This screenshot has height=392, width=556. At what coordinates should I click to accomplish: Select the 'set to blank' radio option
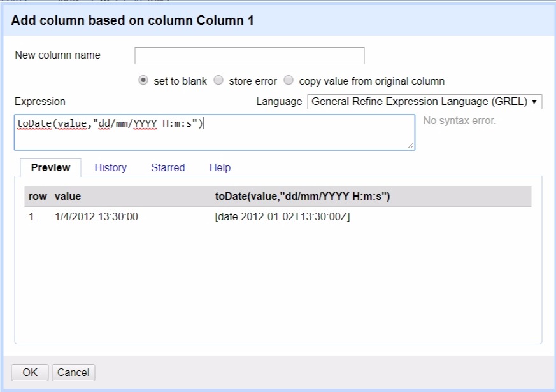click(143, 80)
